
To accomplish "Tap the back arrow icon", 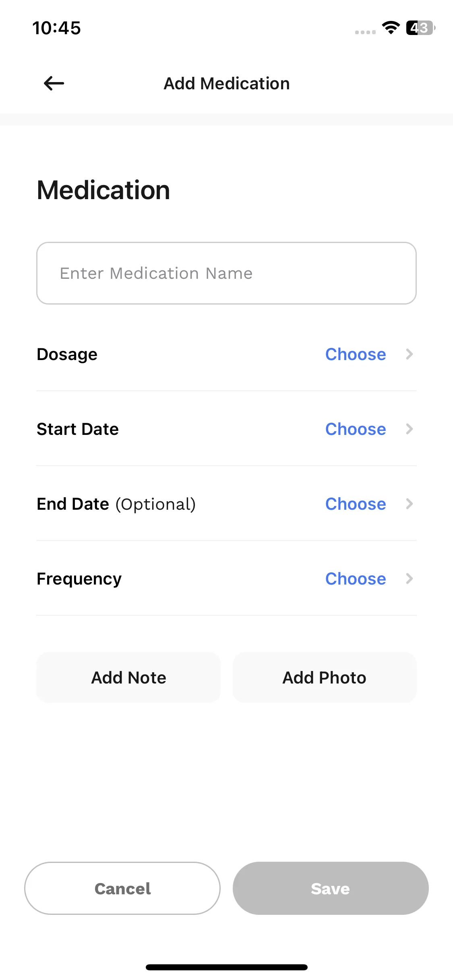I will 54,84.
